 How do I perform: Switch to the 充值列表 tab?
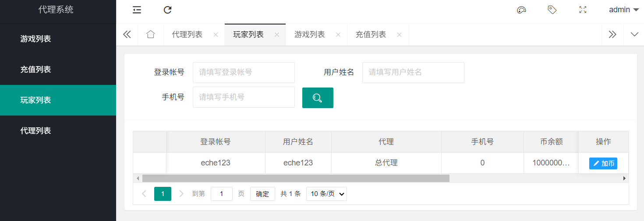point(371,35)
